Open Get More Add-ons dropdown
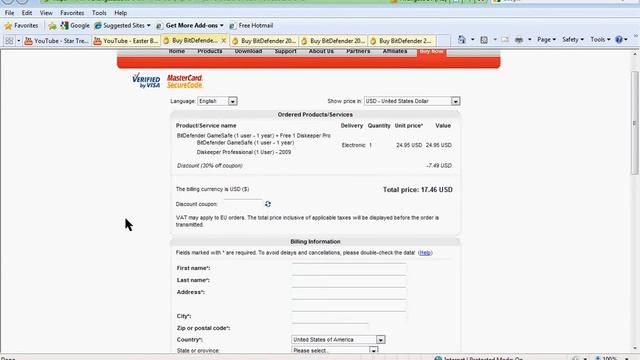The image size is (640, 360). [x=190, y=26]
